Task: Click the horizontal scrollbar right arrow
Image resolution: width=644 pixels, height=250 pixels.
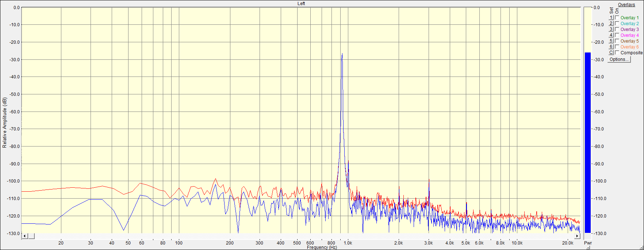Action: pos(578,236)
